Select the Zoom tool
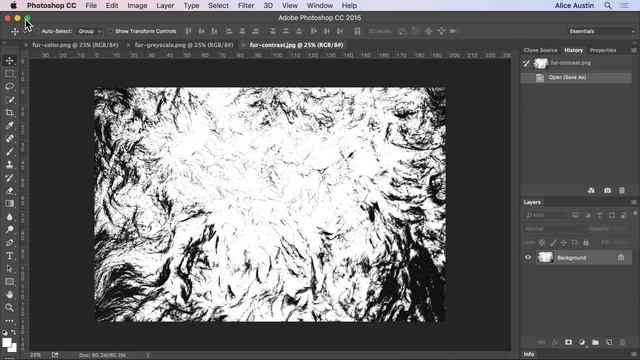 click(9, 307)
